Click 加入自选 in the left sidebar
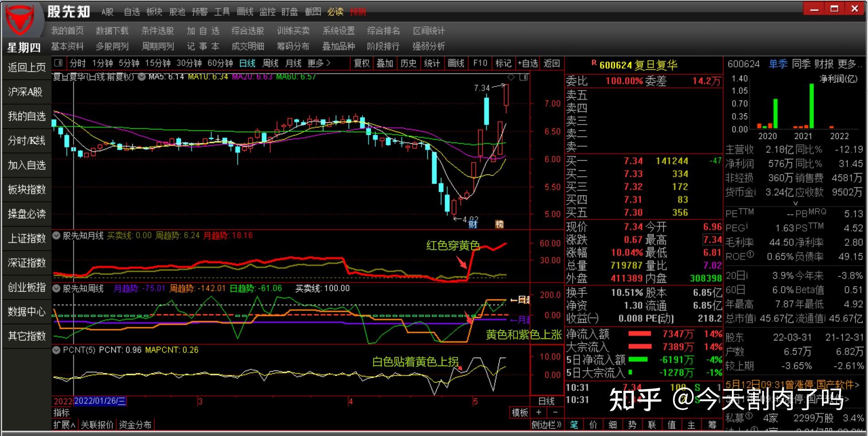Image resolution: width=868 pixels, height=436 pixels. tap(26, 165)
